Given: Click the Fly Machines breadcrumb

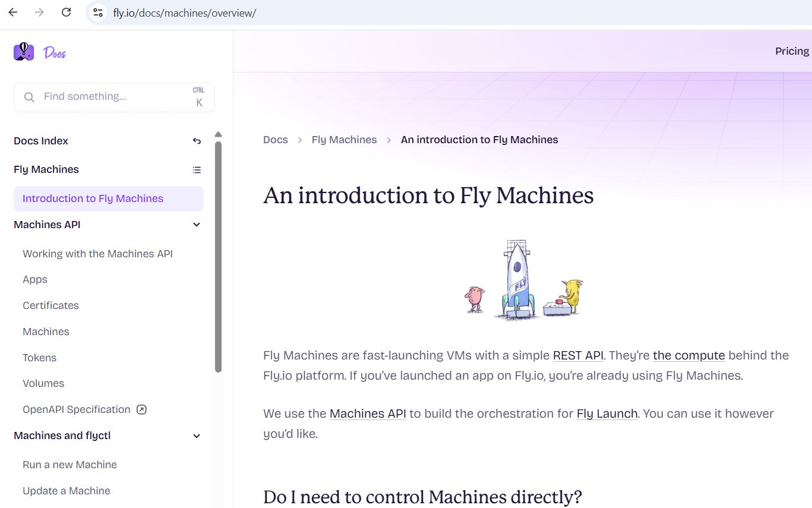Looking at the screenshot, I should [x=344, y=140].
